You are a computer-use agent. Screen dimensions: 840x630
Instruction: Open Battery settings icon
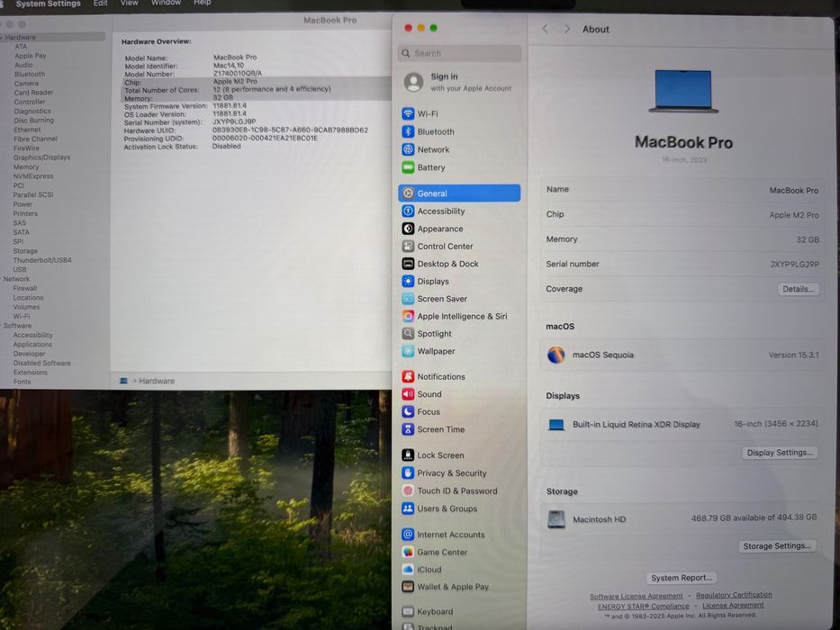(x=408, y=167)
